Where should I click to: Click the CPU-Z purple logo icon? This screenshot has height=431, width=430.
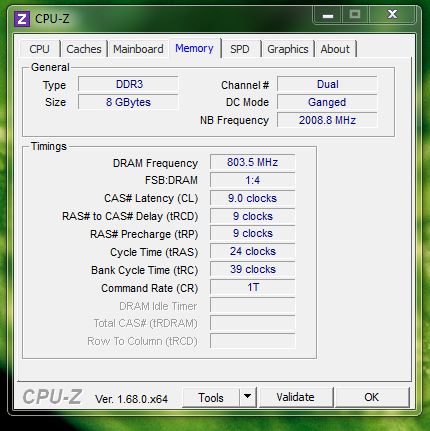pyautogui.click(x=22, y=19)
